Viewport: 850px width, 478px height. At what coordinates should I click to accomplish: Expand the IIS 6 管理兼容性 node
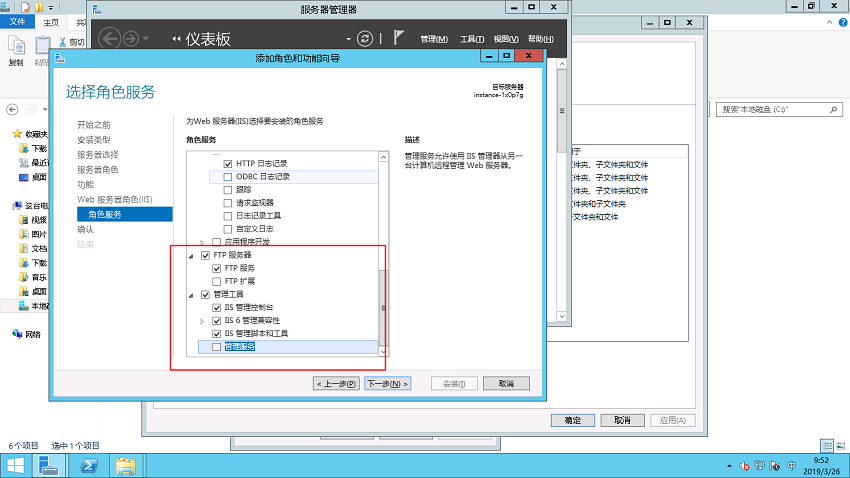202,321
